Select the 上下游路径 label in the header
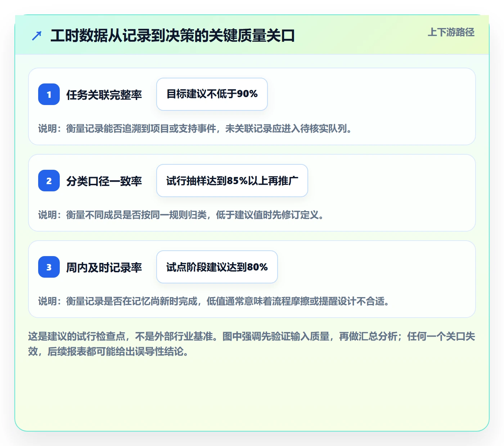 coord(451,32)
